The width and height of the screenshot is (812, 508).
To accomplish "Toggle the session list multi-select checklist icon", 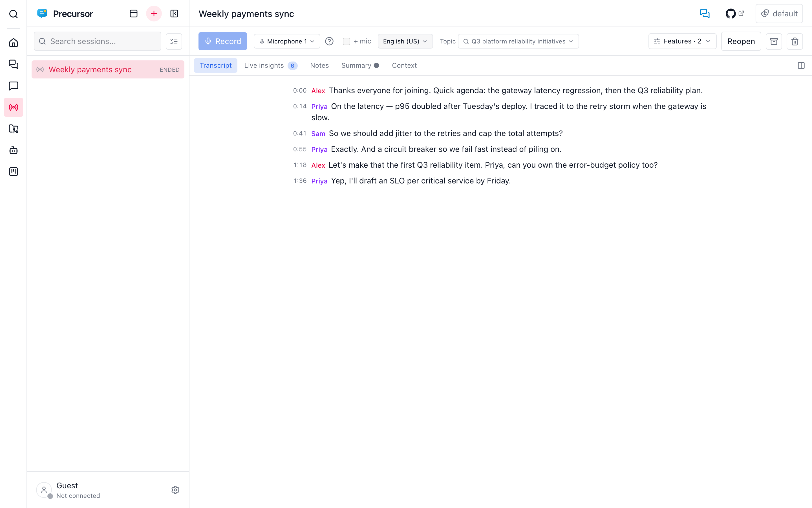I will coord(174,41).
